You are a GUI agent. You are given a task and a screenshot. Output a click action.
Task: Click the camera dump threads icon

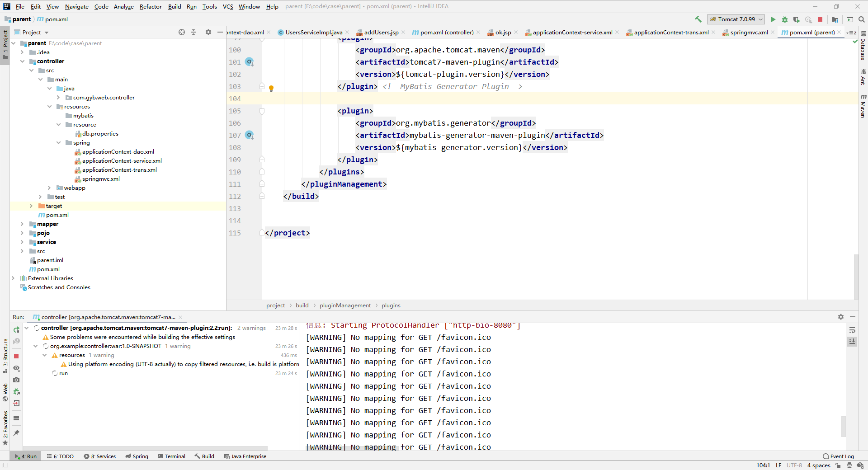[16, 380]
